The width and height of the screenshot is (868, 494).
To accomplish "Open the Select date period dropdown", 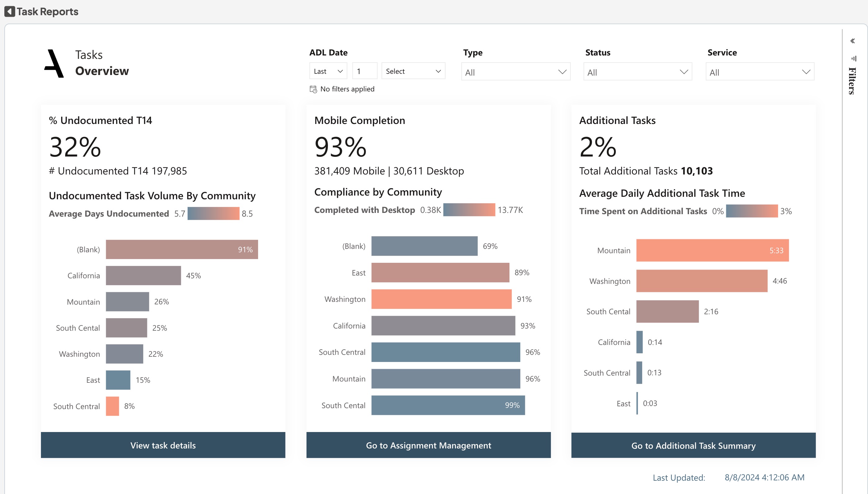I will [x=413, y=71].
